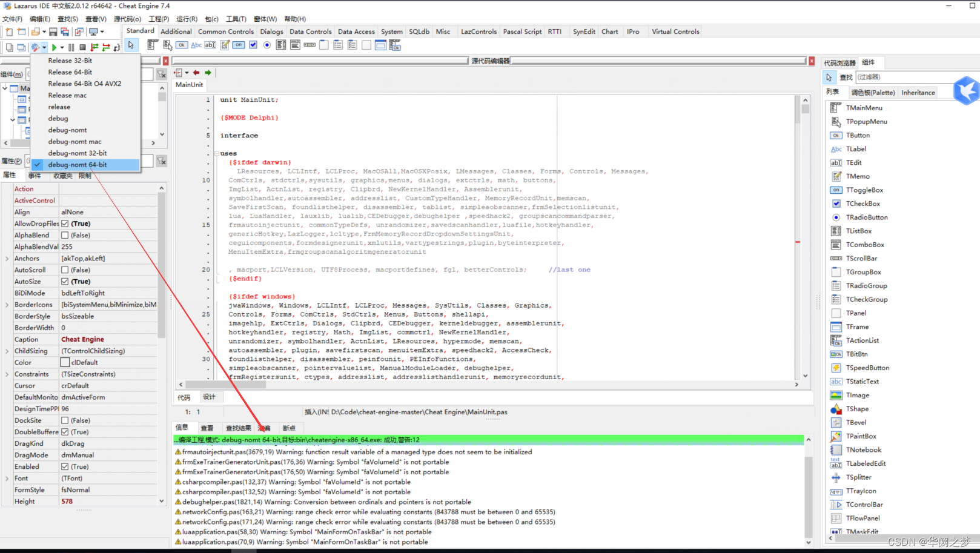
Task: Pick TListBox icon in palette toolbar
Action: [281, 45]
